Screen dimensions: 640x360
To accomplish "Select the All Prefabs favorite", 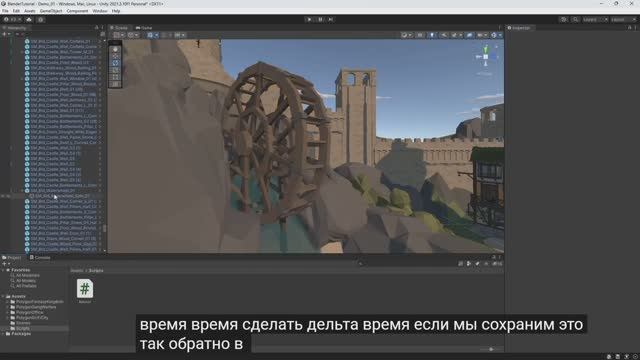I will (x=26, y=286).
